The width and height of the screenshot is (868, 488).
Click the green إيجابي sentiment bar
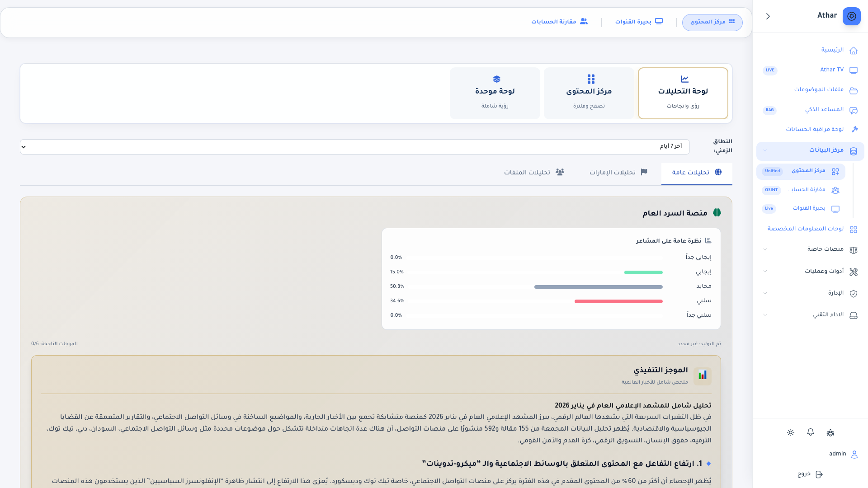point(643,272)
